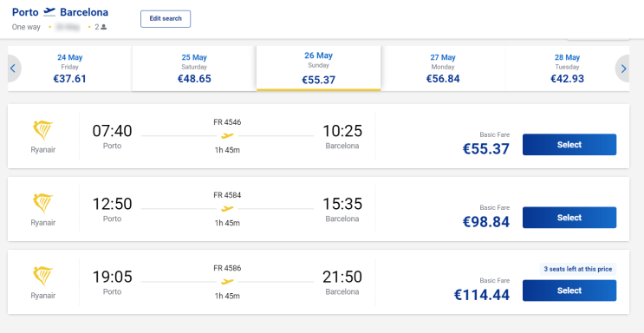This screenshot has height=333, width=644.
Task: Click the plane icon under FR 4584
Action: coord(227,208)
